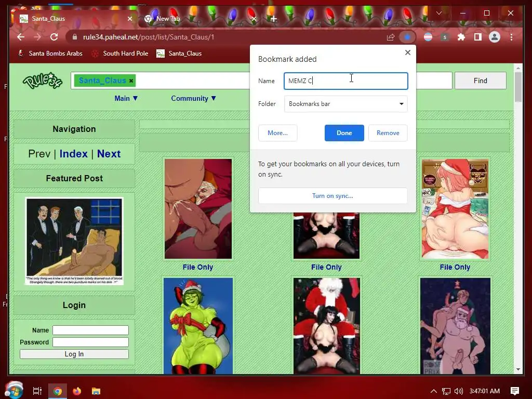Open the Chrome three-dot menu

tap(511, 37)
